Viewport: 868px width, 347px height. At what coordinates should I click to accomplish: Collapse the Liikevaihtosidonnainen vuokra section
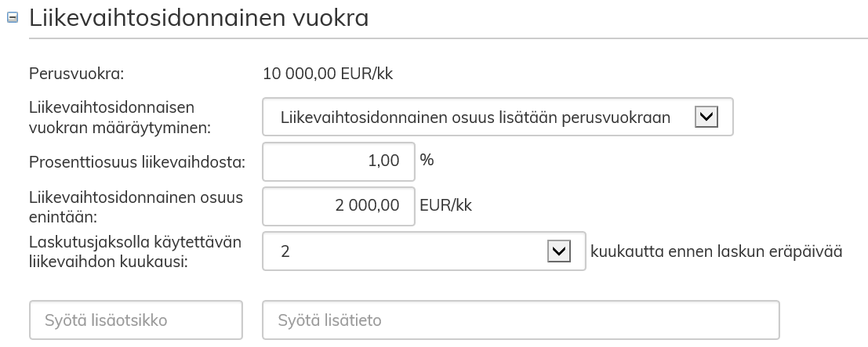(x=13, y=19)
